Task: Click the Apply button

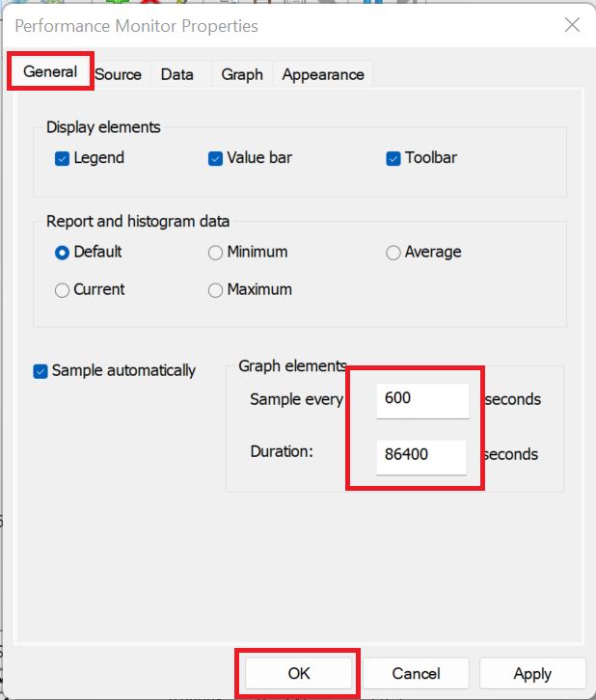Action: pos(532,673)
